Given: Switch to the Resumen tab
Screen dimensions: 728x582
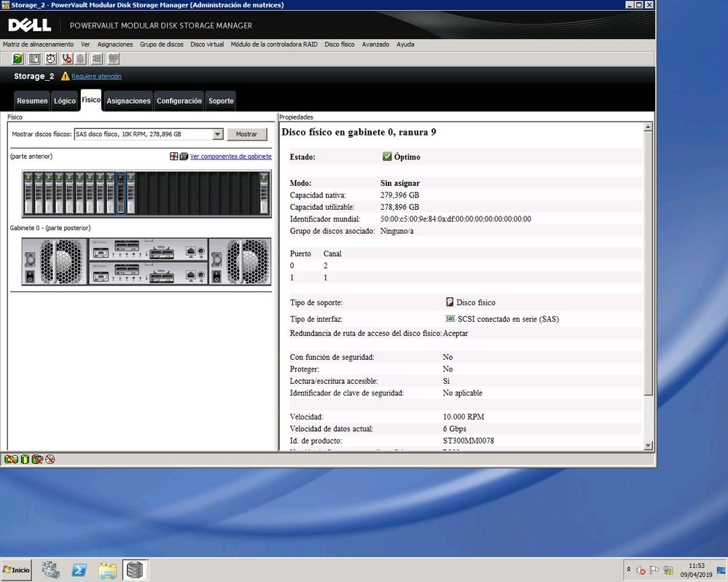Looking at the screenshot, I should pos(32,101).
